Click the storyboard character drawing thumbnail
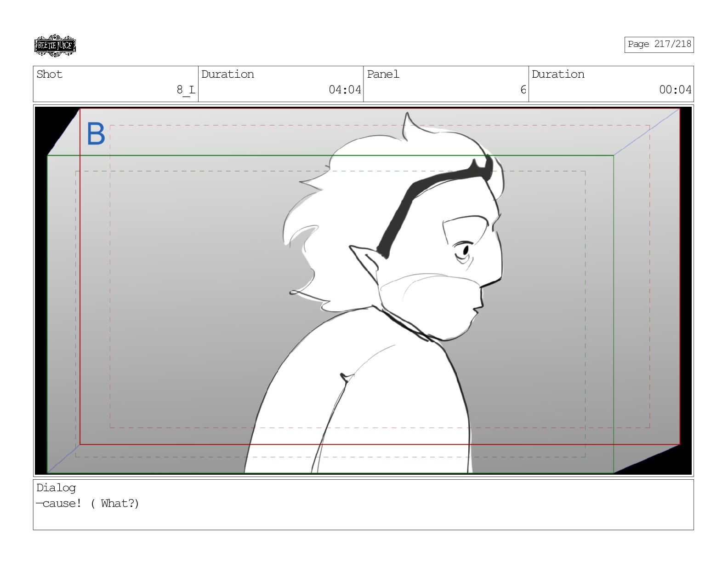 (x=363, y=290)
